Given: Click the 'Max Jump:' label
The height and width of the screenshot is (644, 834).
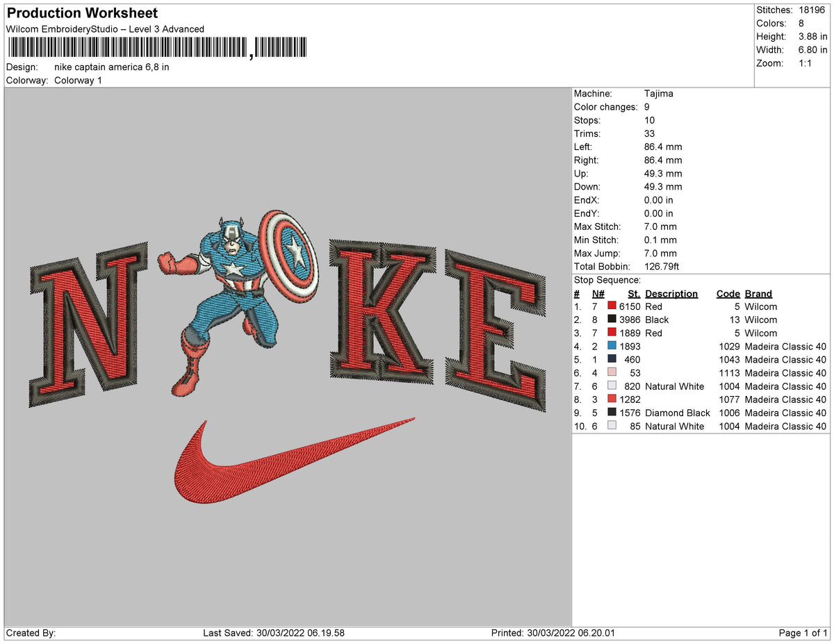Looking at the screenshot, I should tap(598, 253).
